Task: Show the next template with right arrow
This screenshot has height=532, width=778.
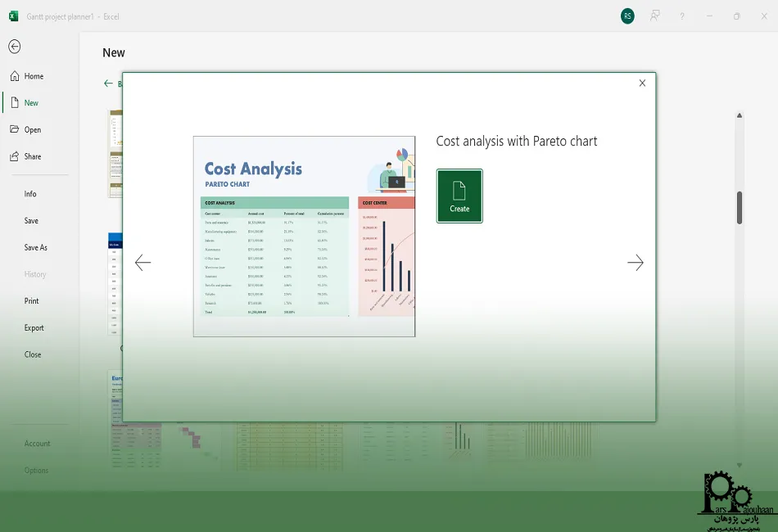Action: coord(636,263)
